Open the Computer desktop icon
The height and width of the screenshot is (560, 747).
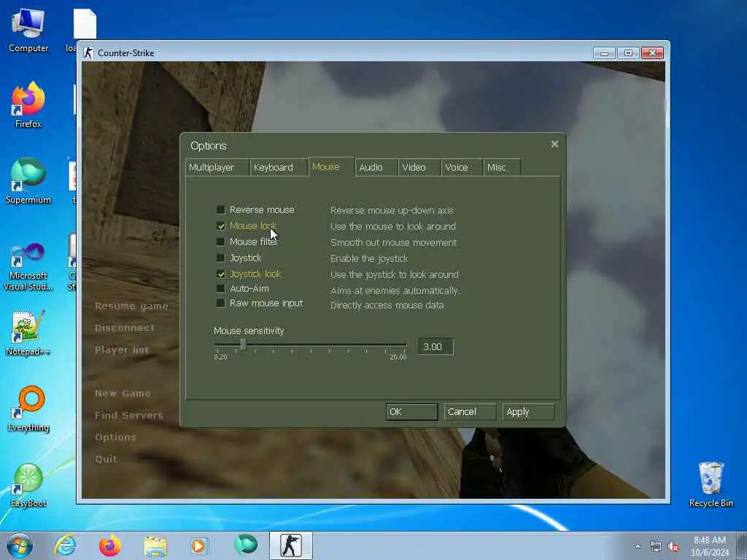[x=28, y=31]
